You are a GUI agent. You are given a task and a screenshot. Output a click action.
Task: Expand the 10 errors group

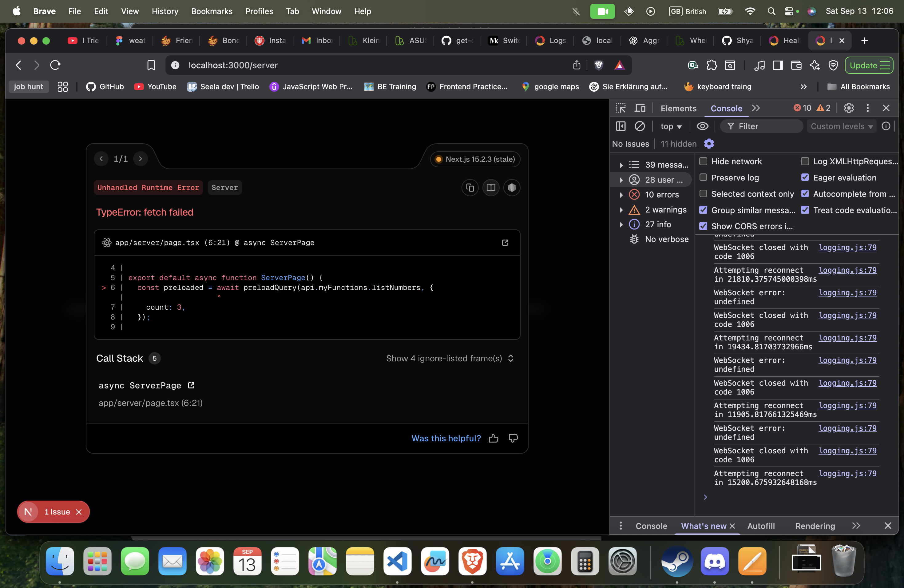[621, 195]
